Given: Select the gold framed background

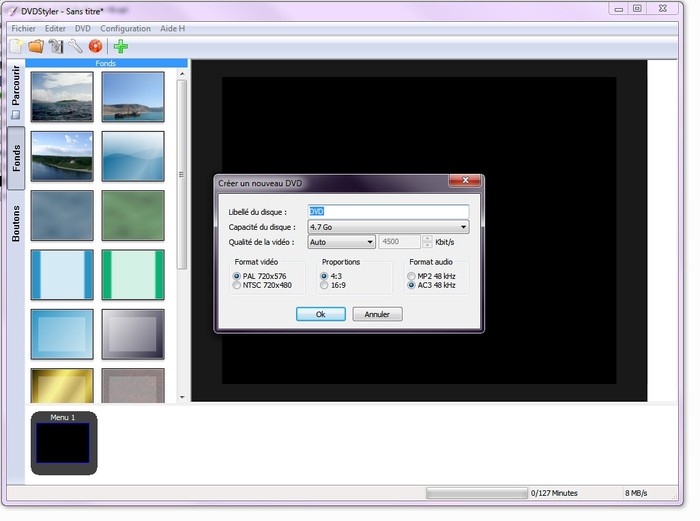Looking at the screenshot, I should pos(62,386).
